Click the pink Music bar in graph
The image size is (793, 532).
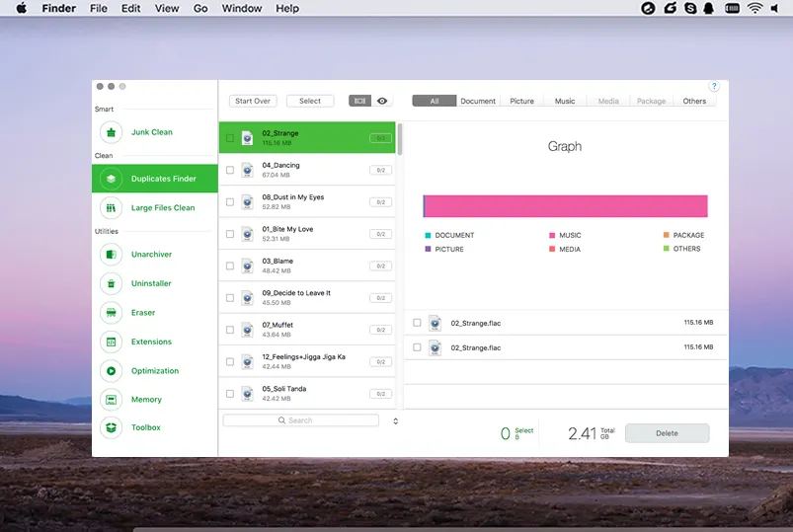(566, 205)
